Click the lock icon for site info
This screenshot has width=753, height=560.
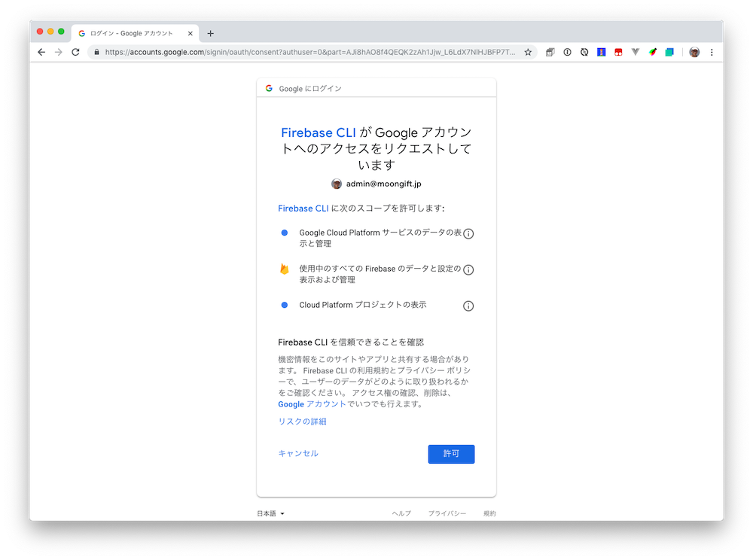(x=96, y=52)
